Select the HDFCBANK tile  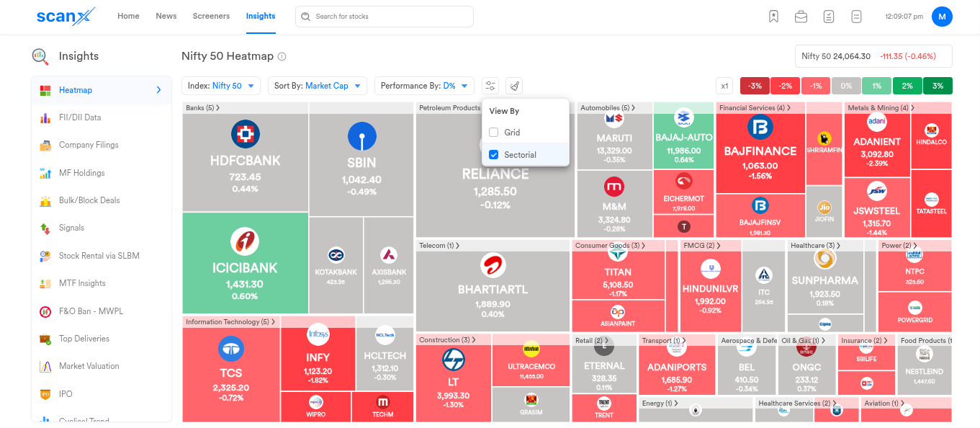pos(245,162)
